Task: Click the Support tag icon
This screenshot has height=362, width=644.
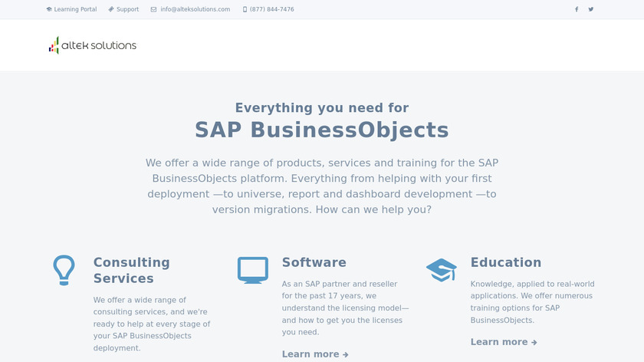Action: pos(111,9)
